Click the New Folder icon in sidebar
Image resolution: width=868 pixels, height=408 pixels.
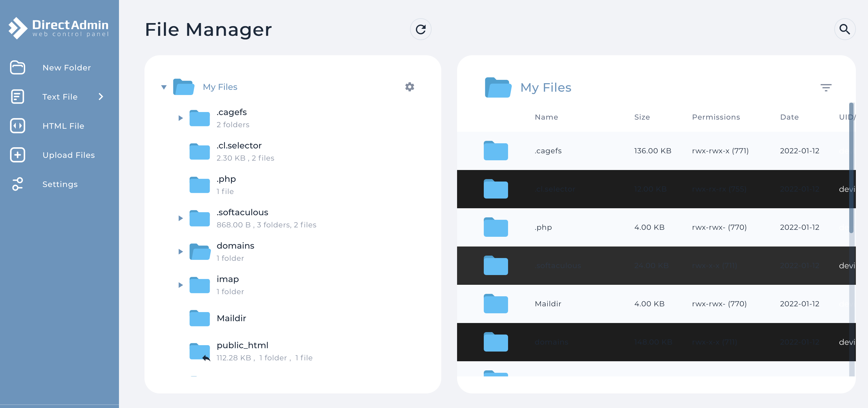click(18, 67)
